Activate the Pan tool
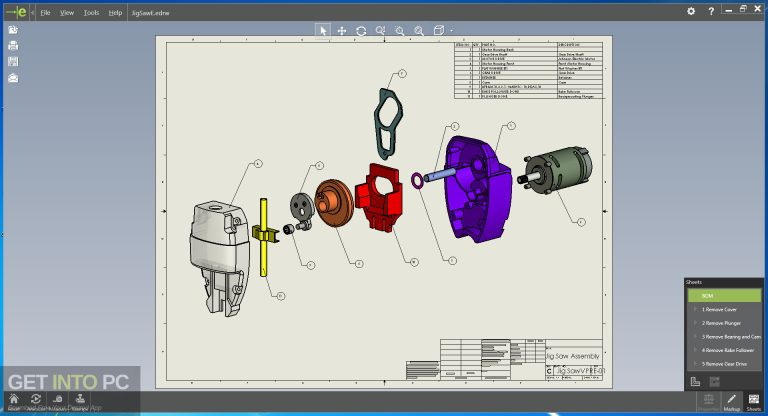 click(x=342, y=31)
